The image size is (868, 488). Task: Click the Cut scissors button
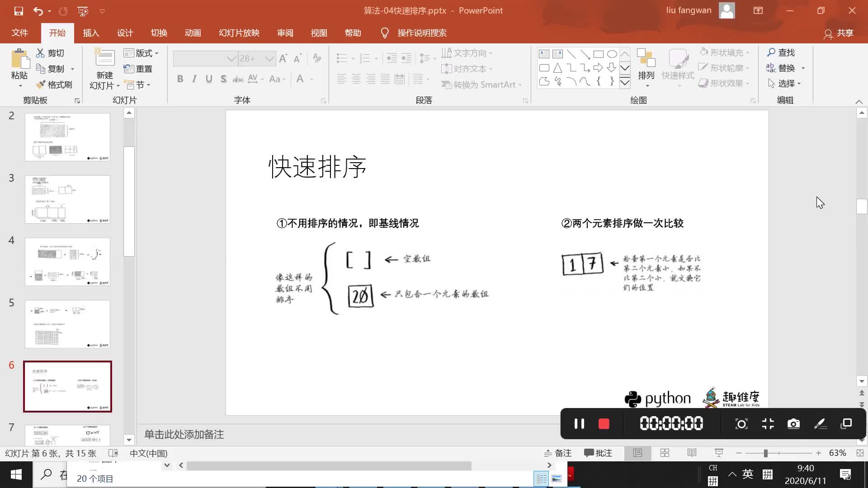coord(51,53)
